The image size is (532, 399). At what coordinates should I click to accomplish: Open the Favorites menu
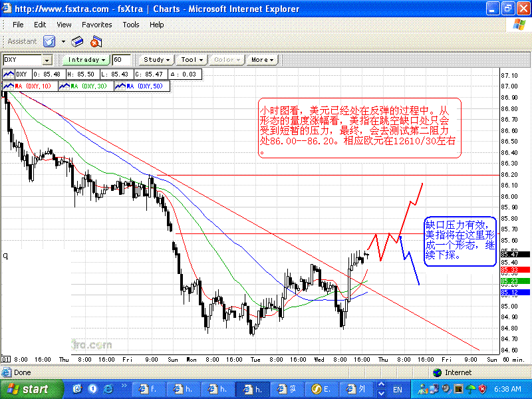pyautogui.click(x=96, y=25)
